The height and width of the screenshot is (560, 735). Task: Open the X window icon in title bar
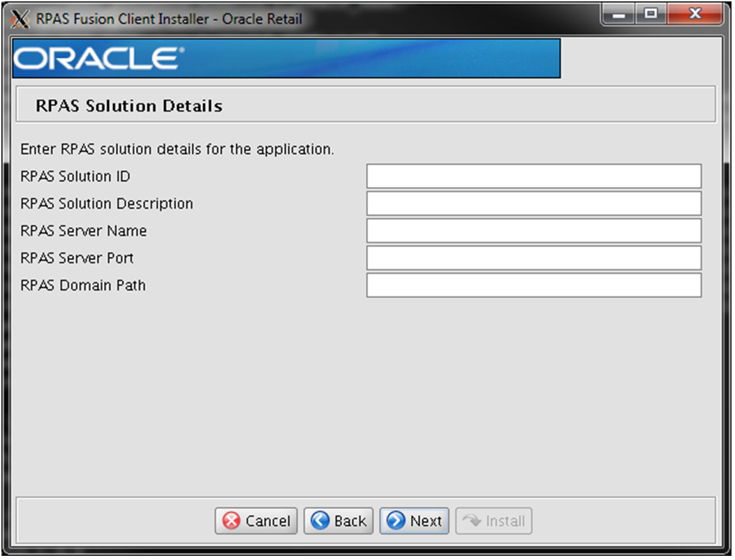pos(20,19)
